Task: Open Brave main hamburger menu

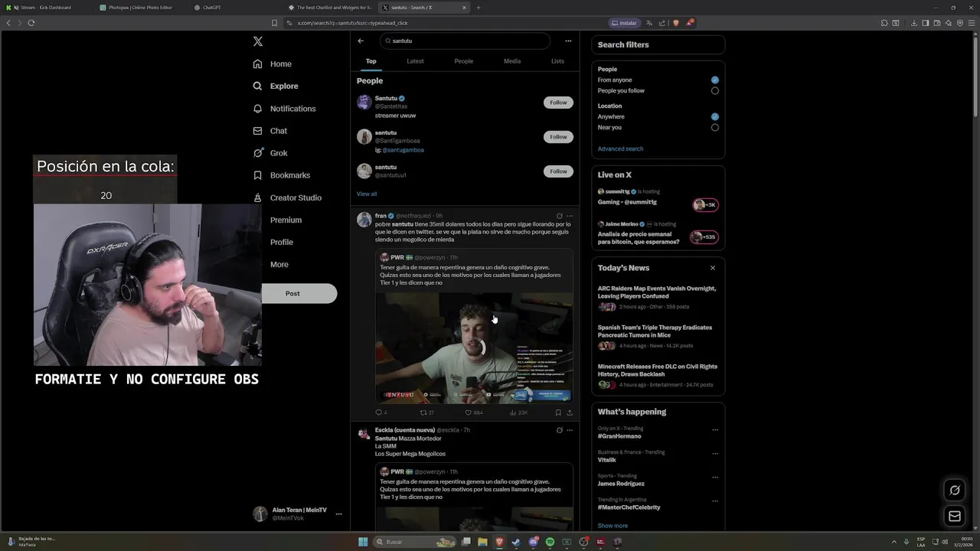Action: tap(971, 23)
